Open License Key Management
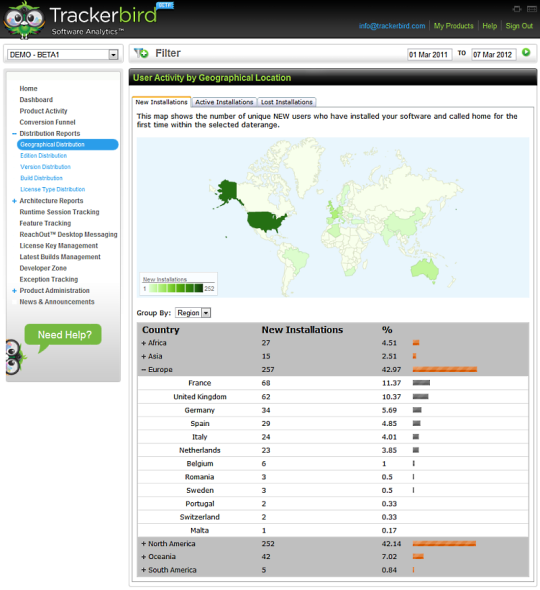This screenshot has width=540, height=590. point(59,246)
